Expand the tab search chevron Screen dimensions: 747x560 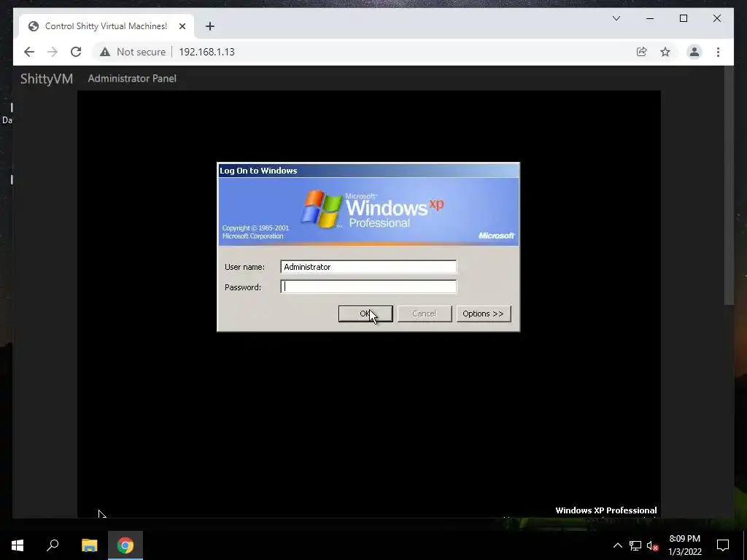[x=616, y=18]
